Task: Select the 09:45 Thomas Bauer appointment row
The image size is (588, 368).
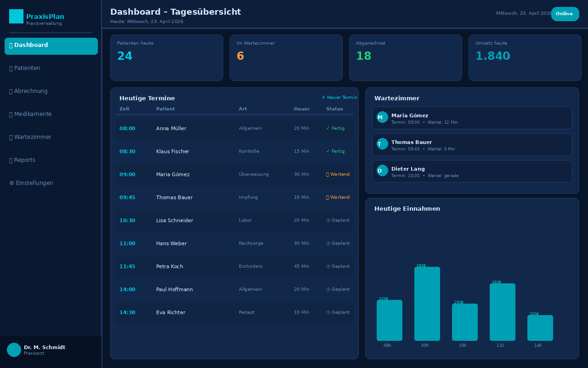Action: (234, 197)
